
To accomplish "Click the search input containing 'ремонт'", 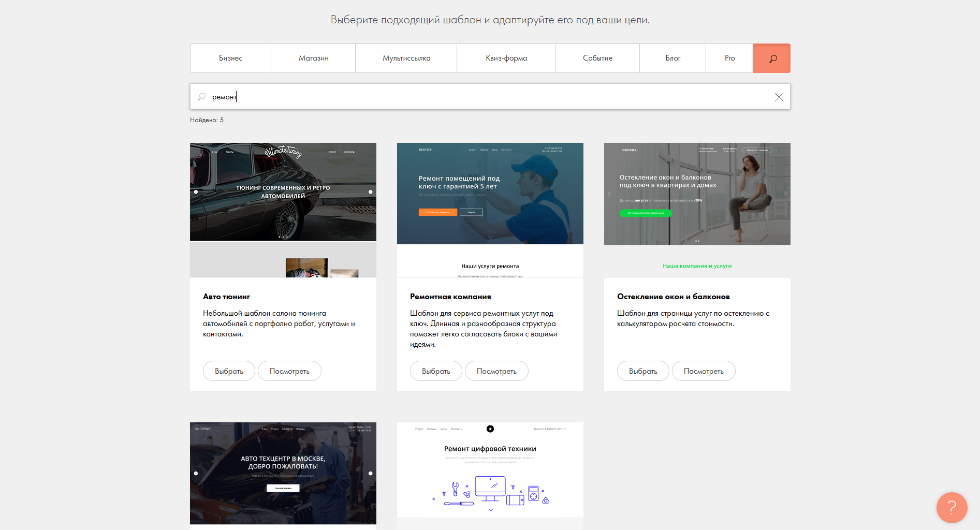I will coord(487,97).
